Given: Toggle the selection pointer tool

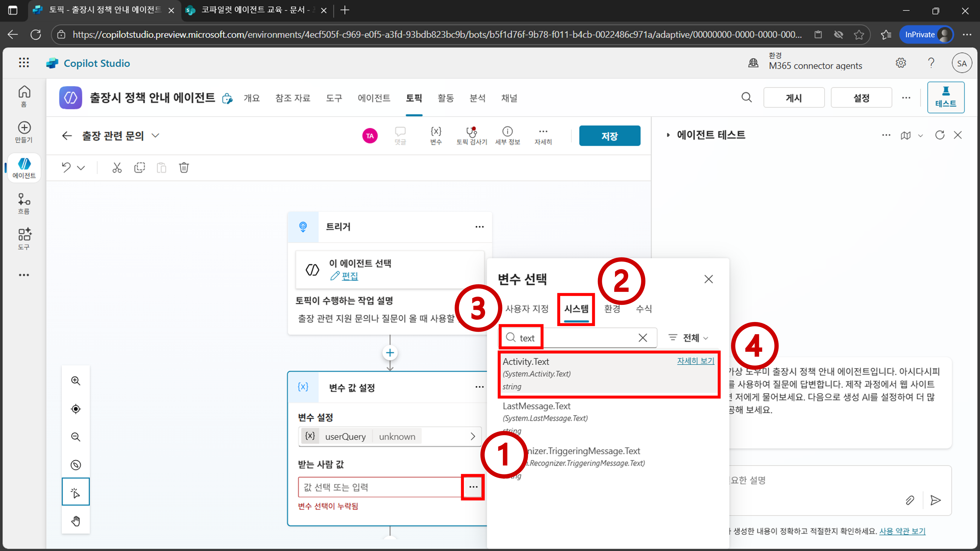Looking at the screenshot, I should point(76,492).
